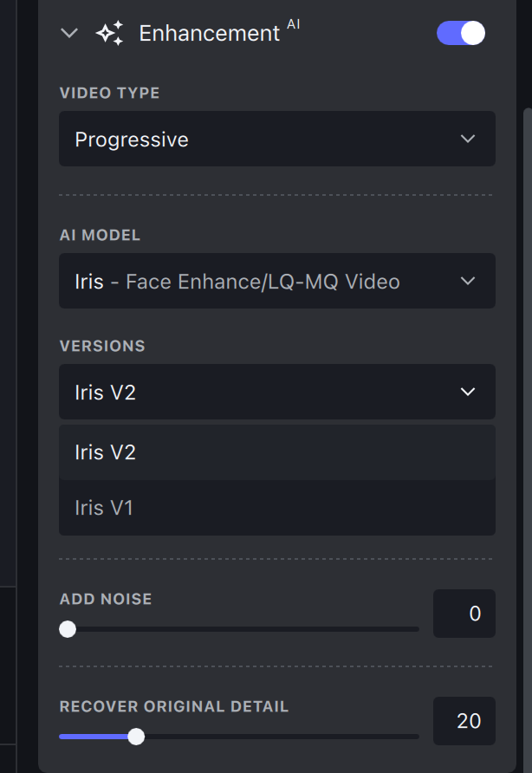532x773 pixels.
Task: Click the Add Noise slider handle
Action: pos(68,629)
